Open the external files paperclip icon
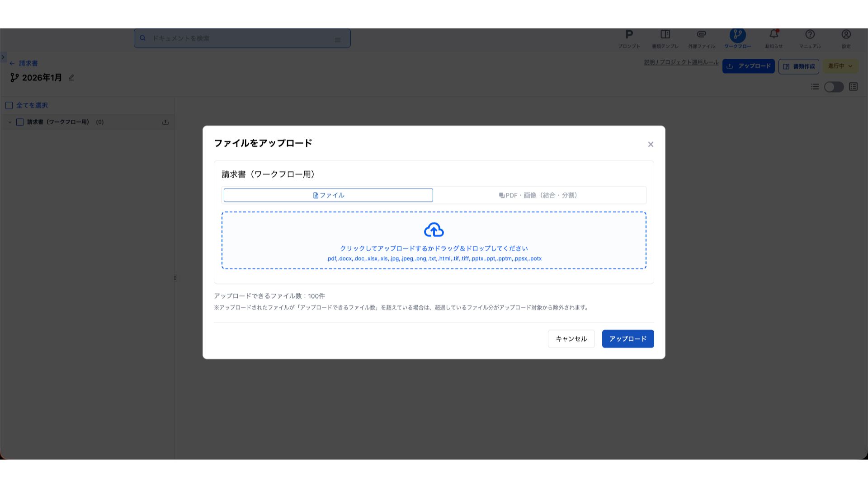This screenshot has width=868, height=488. [701, 35]
